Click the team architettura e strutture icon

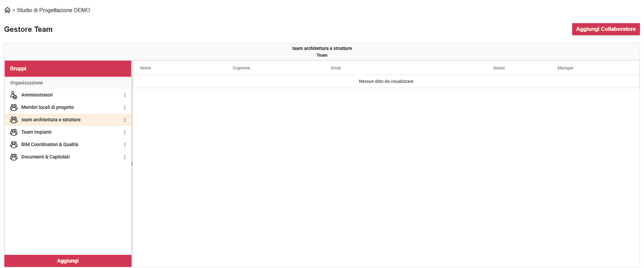13,120
